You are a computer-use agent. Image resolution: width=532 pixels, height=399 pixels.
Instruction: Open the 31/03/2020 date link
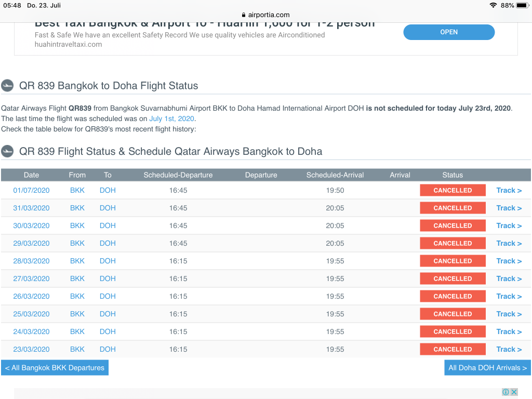point(31,208)
